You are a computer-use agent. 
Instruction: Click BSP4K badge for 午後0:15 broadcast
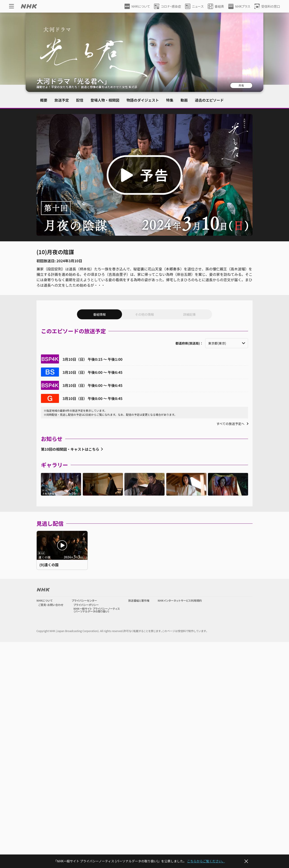click(x=50, y=359)
